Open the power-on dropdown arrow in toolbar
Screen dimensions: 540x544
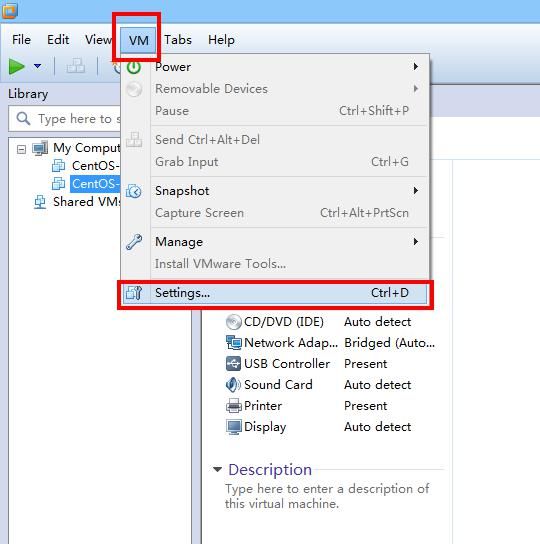pos(37,66)
